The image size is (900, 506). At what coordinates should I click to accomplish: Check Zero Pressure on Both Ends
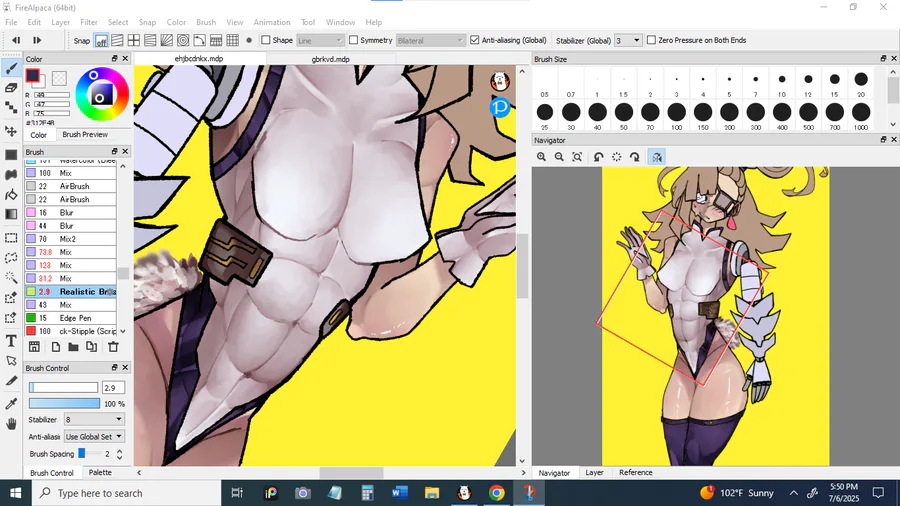tap(651, 40)
